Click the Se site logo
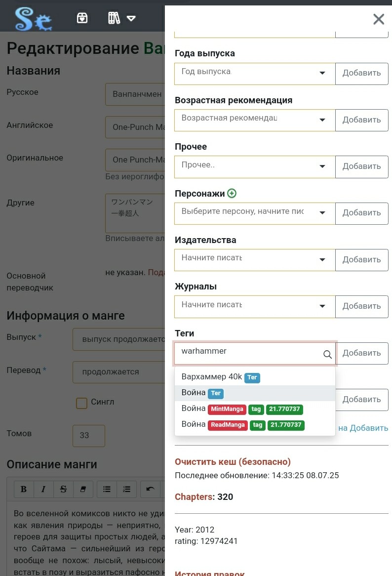This screenshot has width=392, height=576. click(34, 19)
